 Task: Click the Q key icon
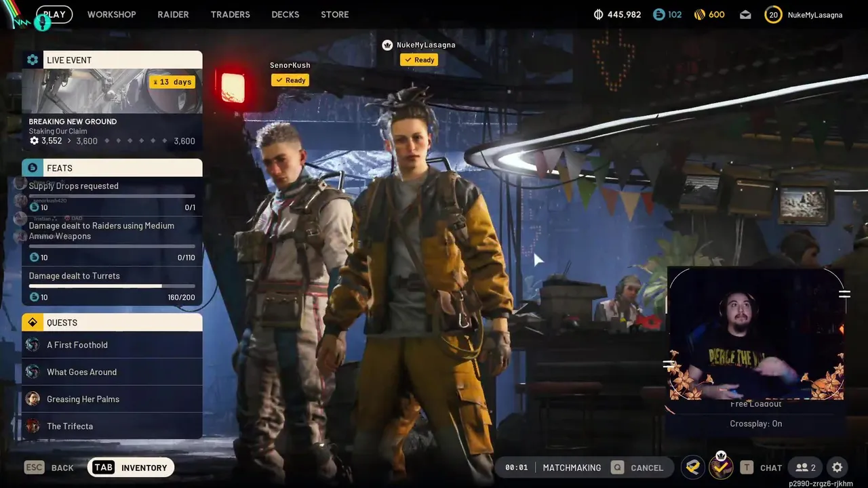pyautogui.click(x=617, y=467)
